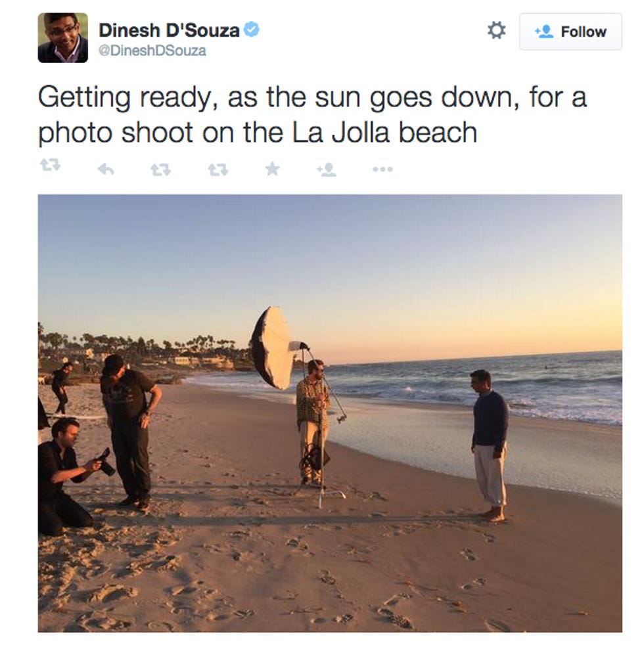Click the add-person icon in the tweet action row

point(327,169)
